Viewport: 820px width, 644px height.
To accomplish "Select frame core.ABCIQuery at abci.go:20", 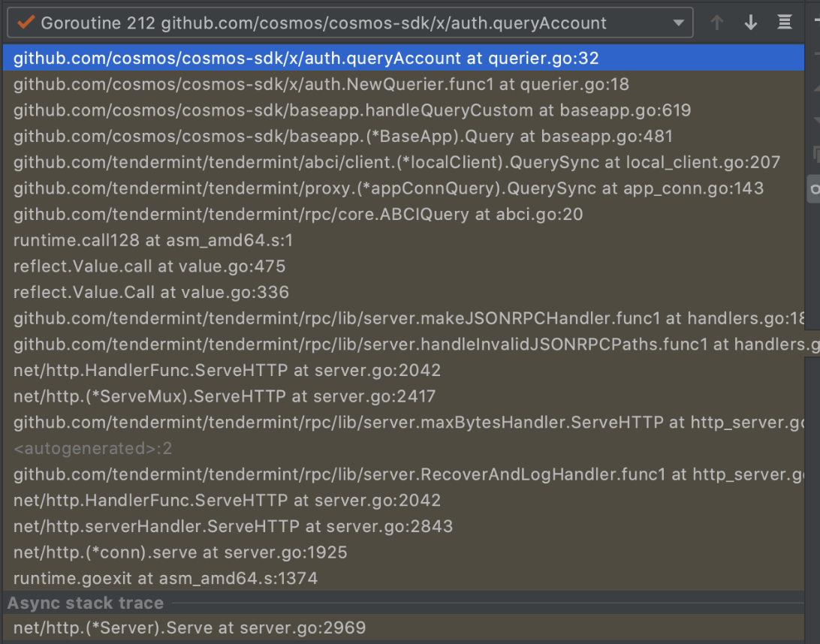I will pos(403,215).
